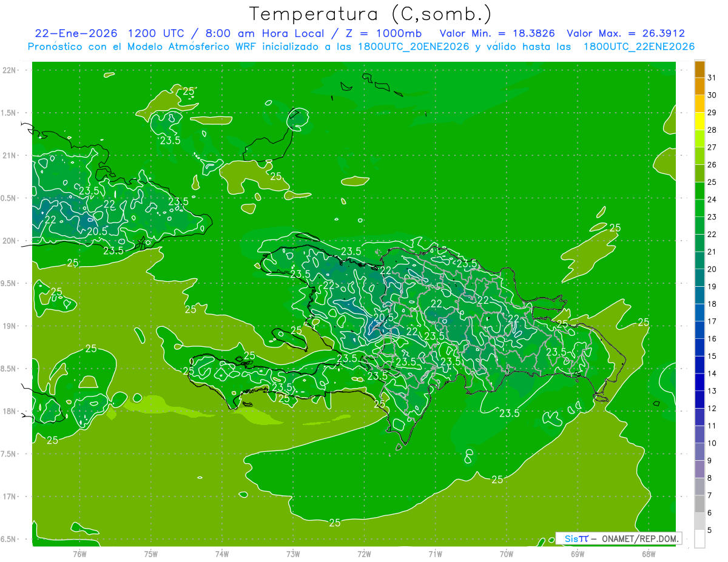Click the "19N" latitude axis label
Viewport: 728px width, 562px height.
pos(10,326)
